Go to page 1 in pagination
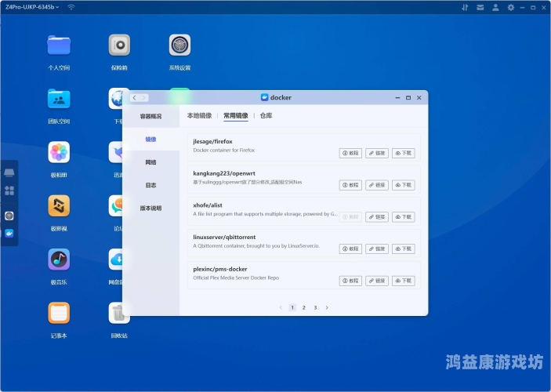Viewport: 551px width, 392px height. 292,307
